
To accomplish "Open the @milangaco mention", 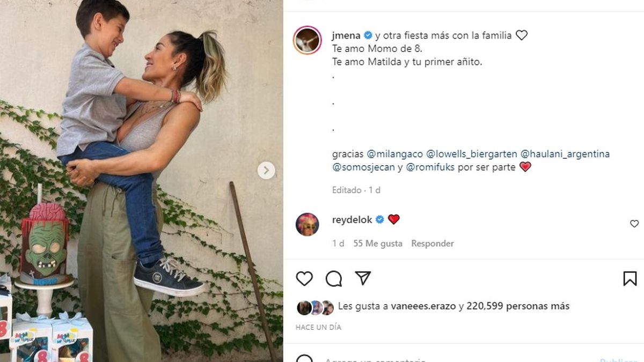I will [395, 154].
